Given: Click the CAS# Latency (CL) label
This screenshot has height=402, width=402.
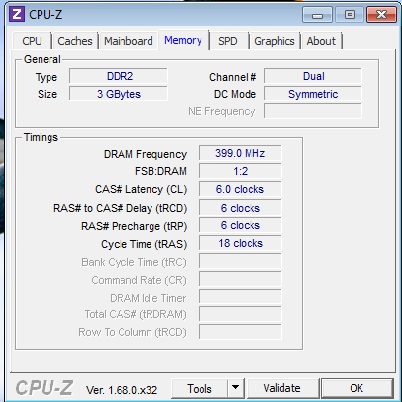Looking at the screenshot, I should click(141, 189).
